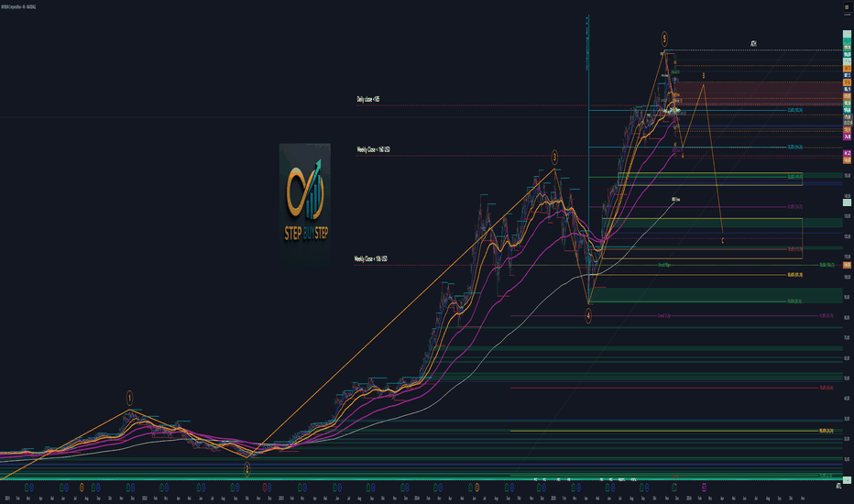Click the 'Daily close <185' text label
The height and width of the screenshot is (504, 854).
coord(368,99)
